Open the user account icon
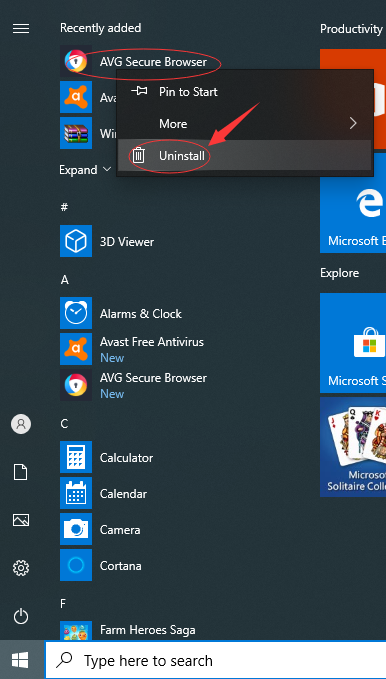Viewport: 386px width, 679px height. click(x=21, y=424)
